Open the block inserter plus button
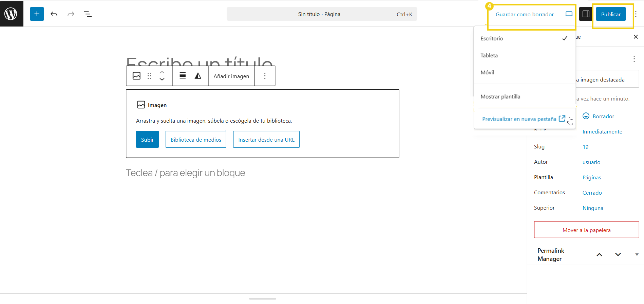644x304 pixels. pos(37,14)
